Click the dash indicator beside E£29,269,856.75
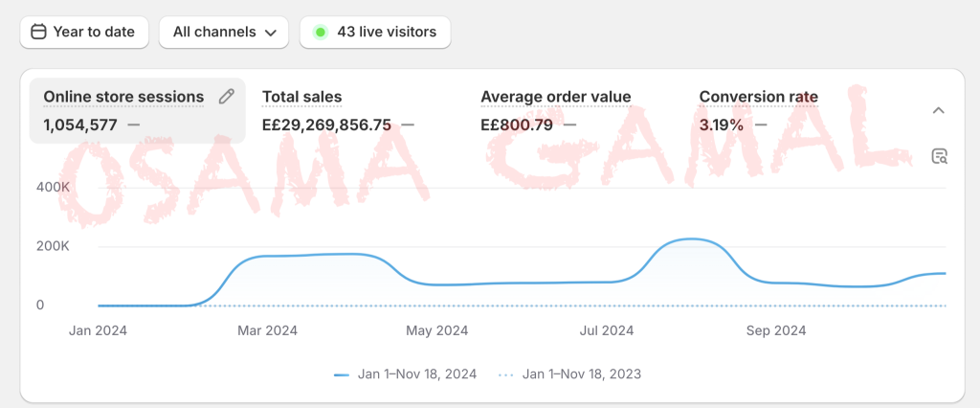 (408, 125)
